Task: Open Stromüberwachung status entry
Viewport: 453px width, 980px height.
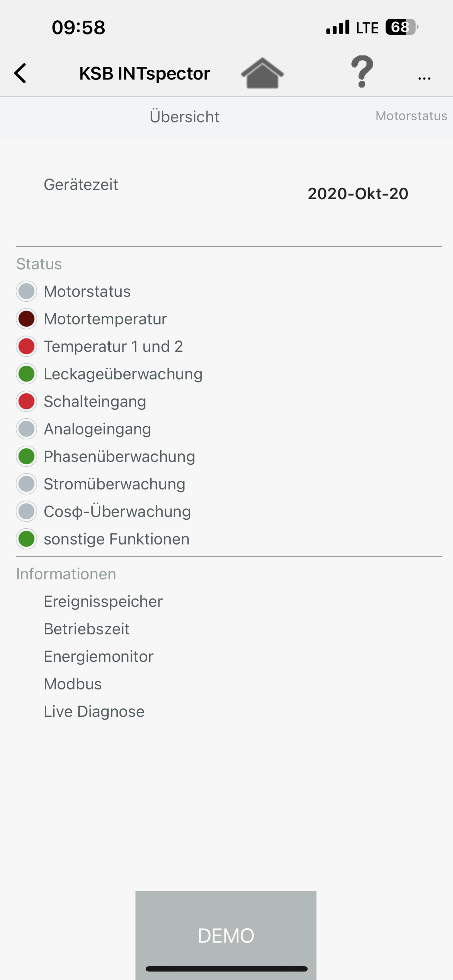Action: point(114,484)
